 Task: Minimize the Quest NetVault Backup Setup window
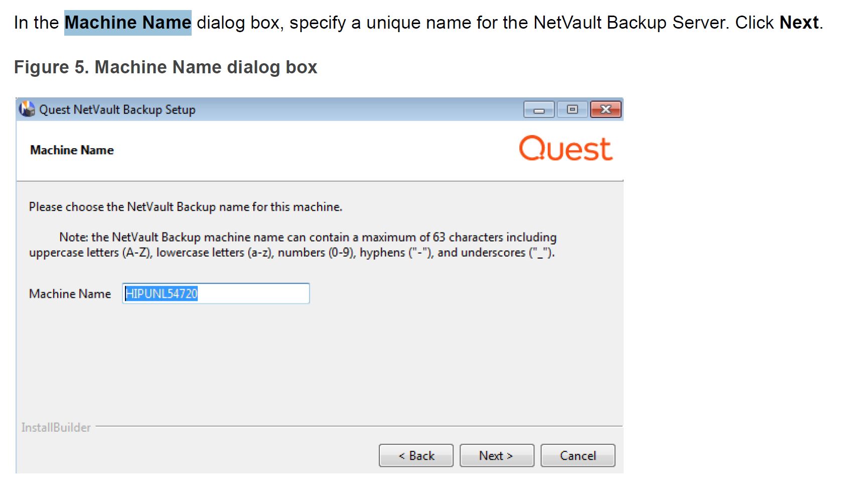pos(539,109)
